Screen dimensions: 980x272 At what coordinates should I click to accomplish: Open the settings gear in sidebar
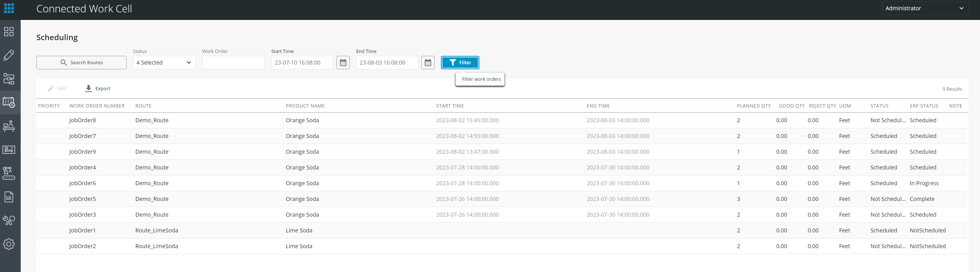(x=9, y=244)
